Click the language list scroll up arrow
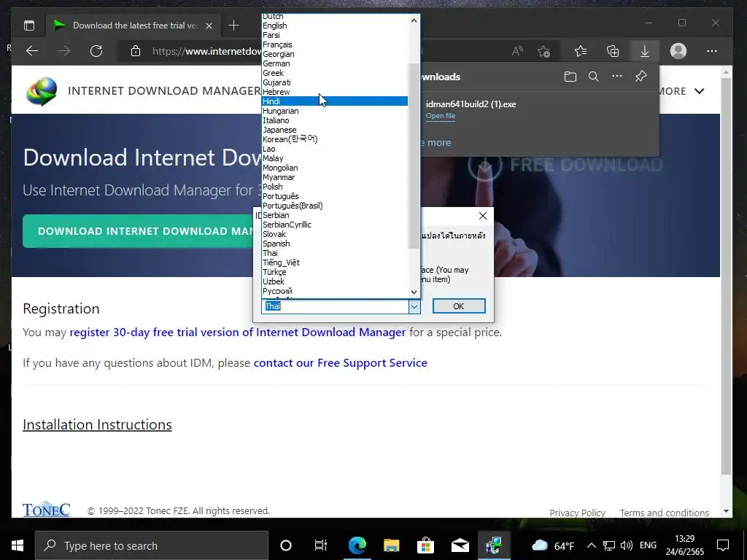 [414, 20]
